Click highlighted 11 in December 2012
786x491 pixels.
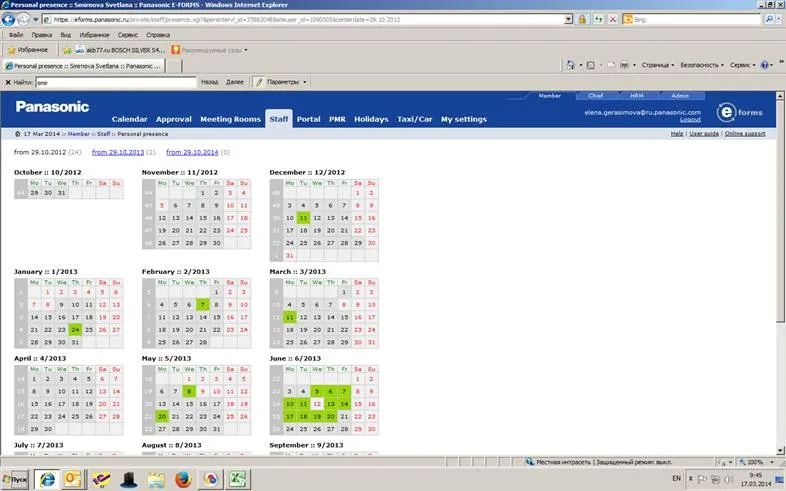pyautogui.click(x=303, y=218)
